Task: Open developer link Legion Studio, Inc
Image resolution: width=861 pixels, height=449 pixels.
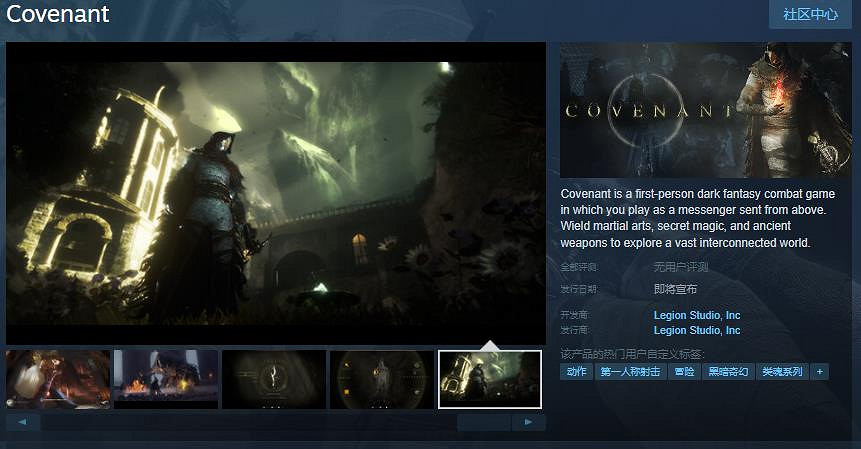Action: 697,315
